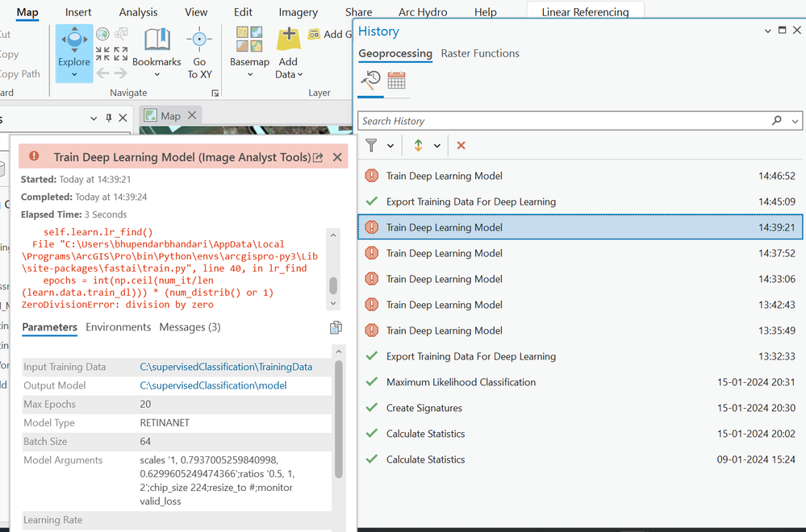This screenshot has height=532, width=806.
Task: Copy parameters using the clipboard icon
Action: 336,327
